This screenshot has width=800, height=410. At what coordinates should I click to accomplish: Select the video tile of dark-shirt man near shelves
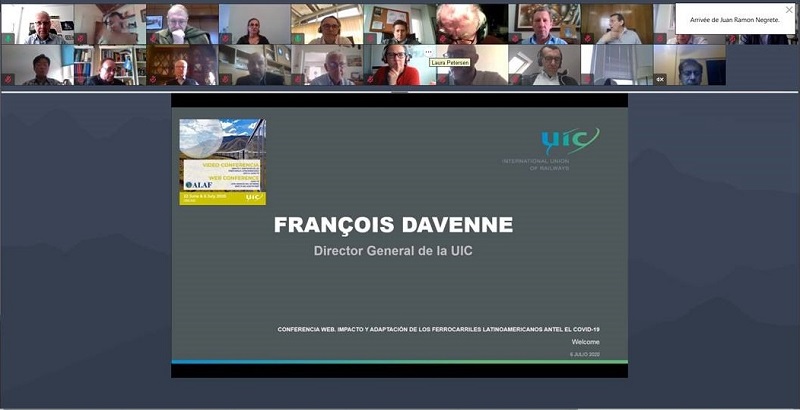tap(255, 65)
